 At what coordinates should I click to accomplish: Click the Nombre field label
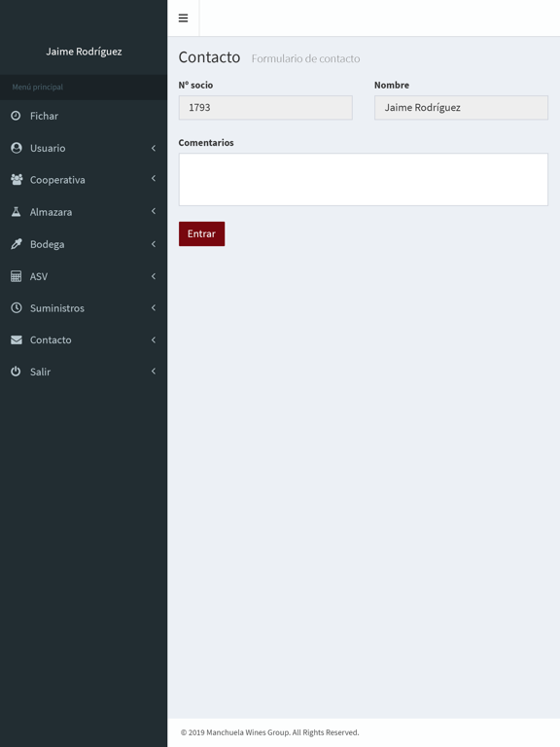pos(392,85)
